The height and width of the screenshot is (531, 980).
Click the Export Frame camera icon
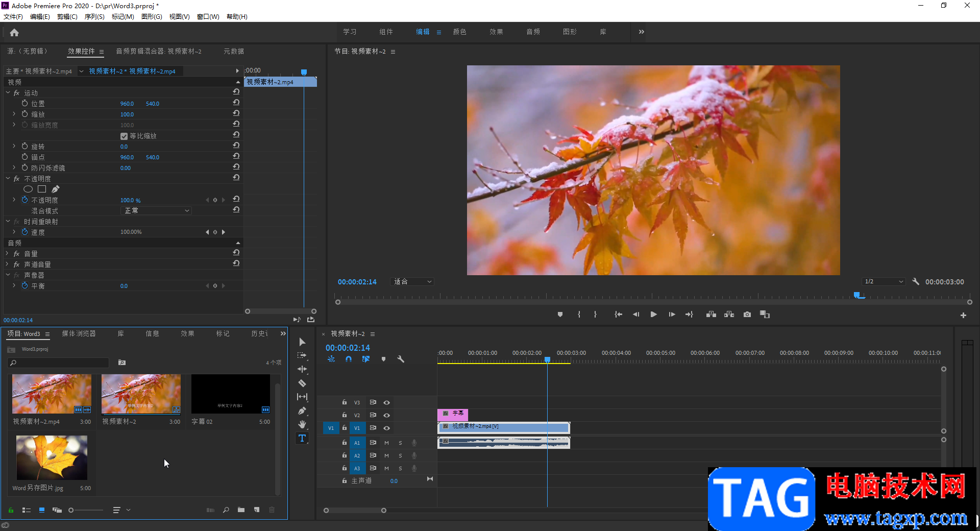(x=747, y=315)
